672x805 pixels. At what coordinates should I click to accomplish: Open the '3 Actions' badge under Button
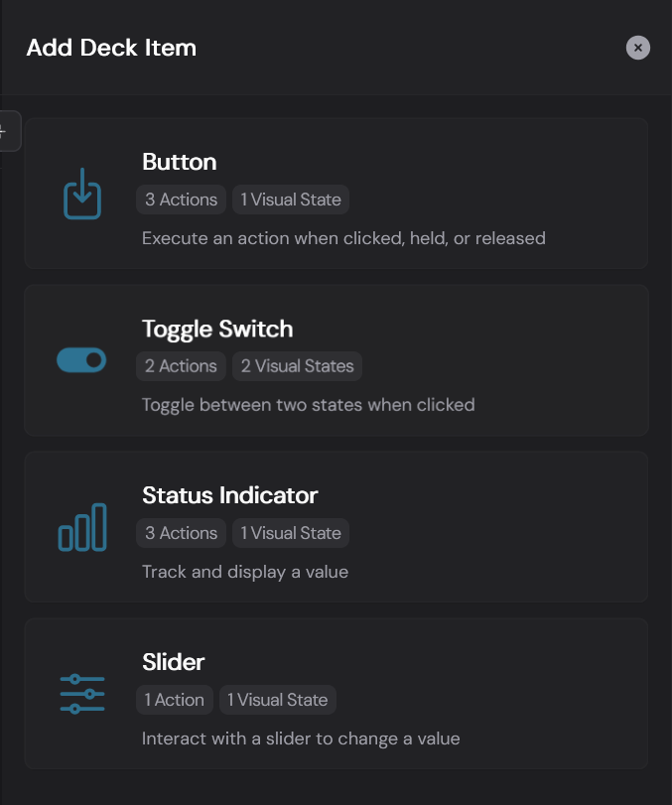(181, 200)
